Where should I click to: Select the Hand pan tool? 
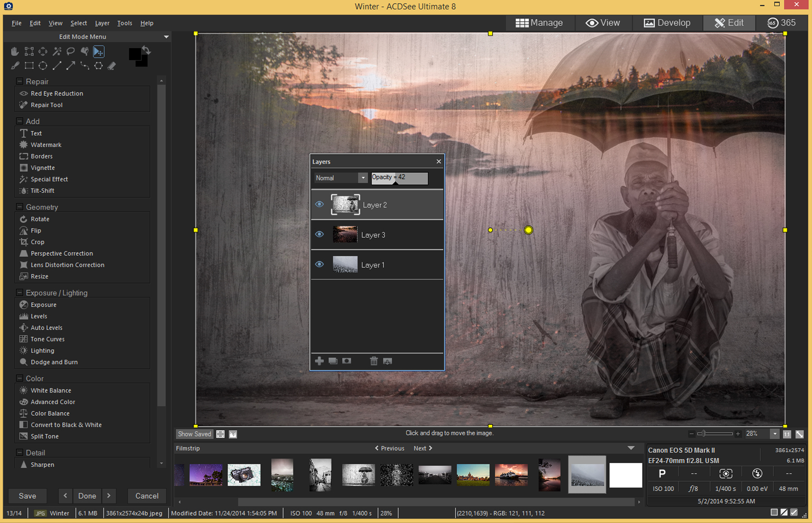pyautogui.click(x=14, y=51)
